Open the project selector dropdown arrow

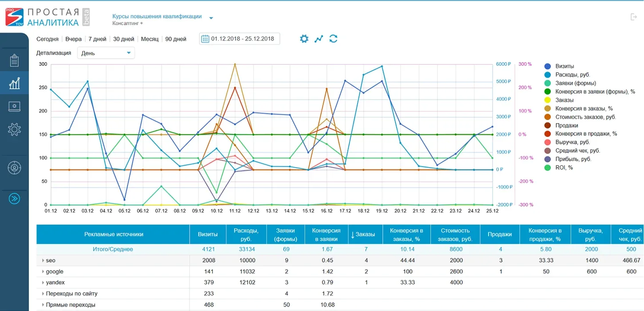211,18
